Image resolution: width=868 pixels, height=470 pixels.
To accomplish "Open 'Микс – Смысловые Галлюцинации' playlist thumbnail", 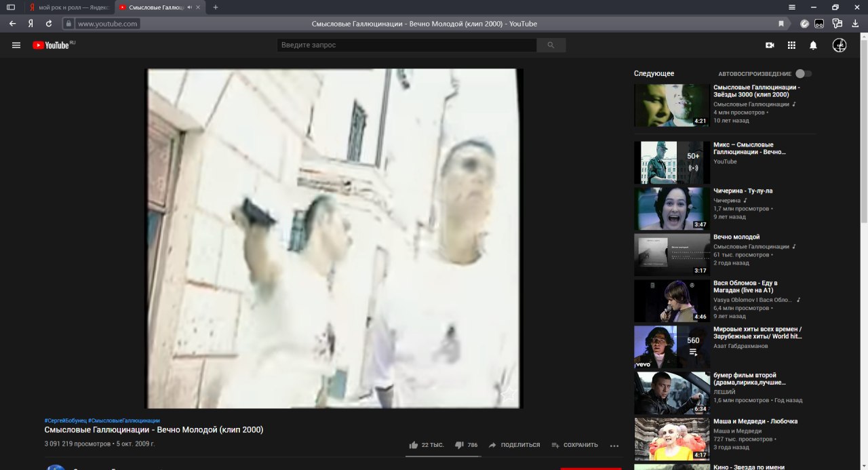I will [x=671, y=162].
